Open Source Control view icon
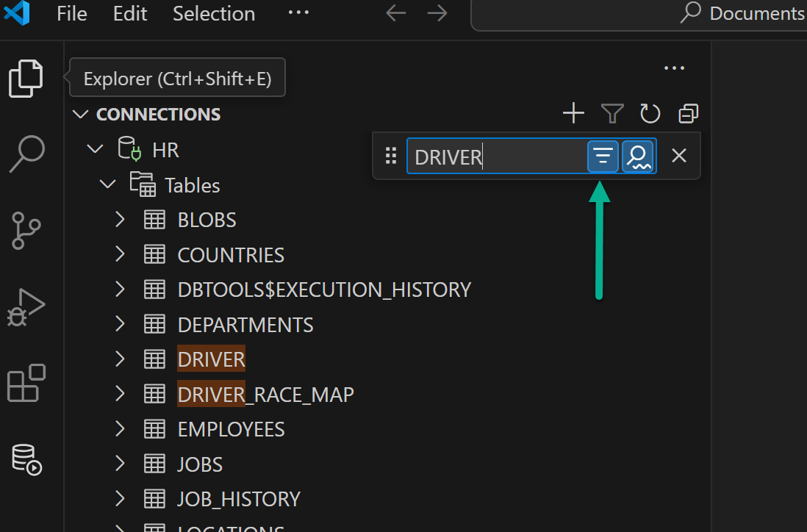Viewport: 807px width, 532px height. click(x=27, y=230)
